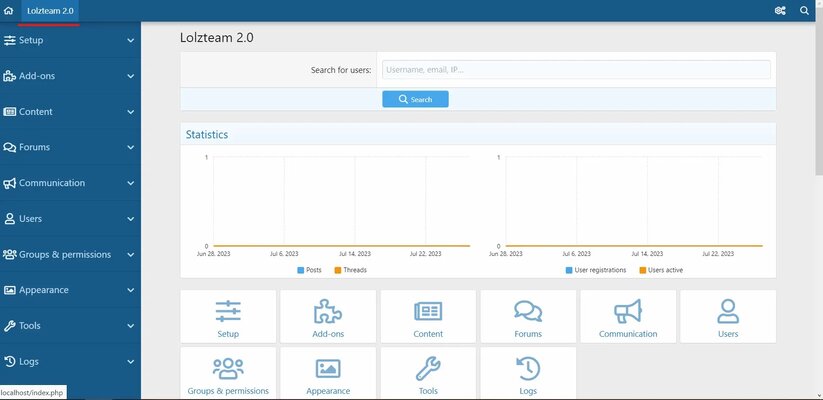Expand the Users sidebar section chevron
The width and height of the screenshot is (823, 400).
pos(131,219)
